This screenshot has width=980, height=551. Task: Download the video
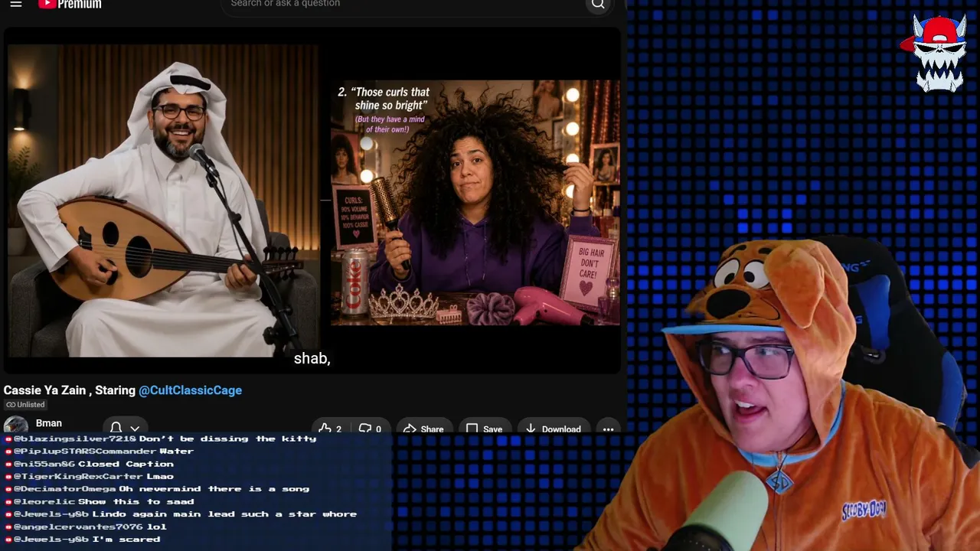click(x=552, y=429)
